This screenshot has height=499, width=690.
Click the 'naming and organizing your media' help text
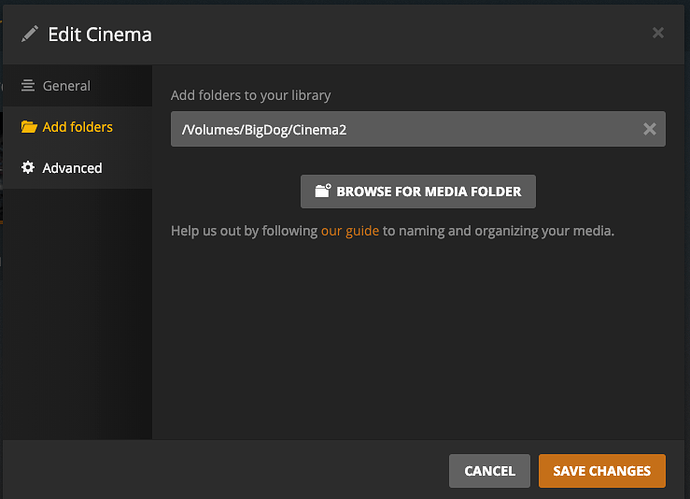click(498, 231)
